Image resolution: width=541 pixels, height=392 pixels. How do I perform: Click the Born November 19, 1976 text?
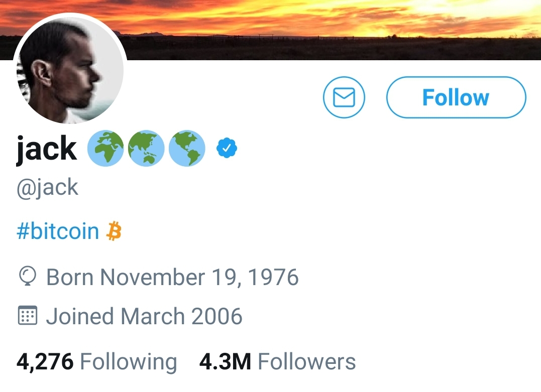click(172, 277)
